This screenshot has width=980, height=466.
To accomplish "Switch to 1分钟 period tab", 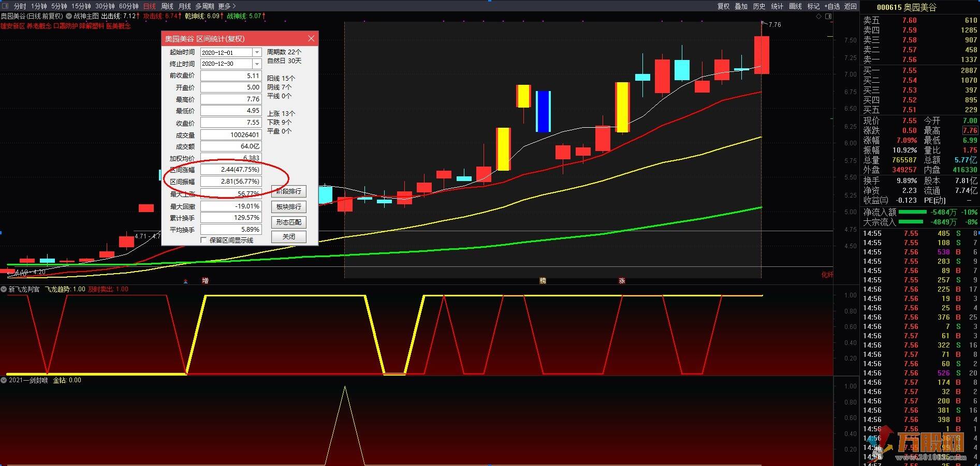I will [x=39, y=6].
